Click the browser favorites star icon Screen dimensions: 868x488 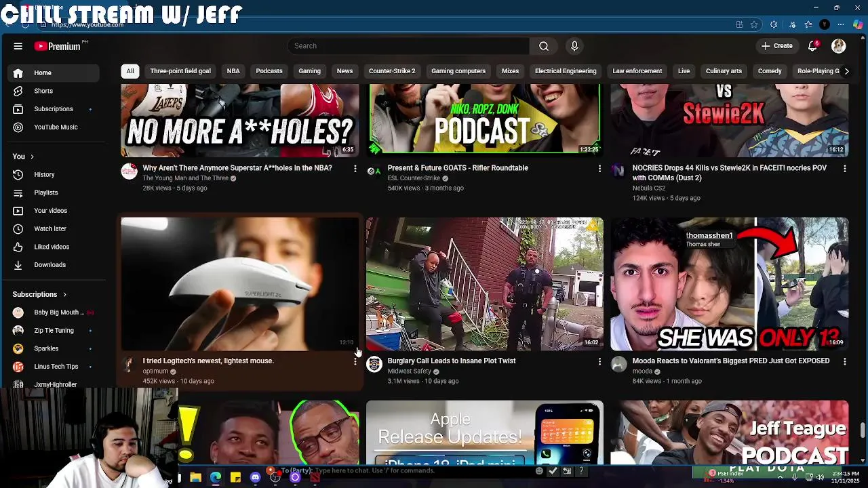754,25
